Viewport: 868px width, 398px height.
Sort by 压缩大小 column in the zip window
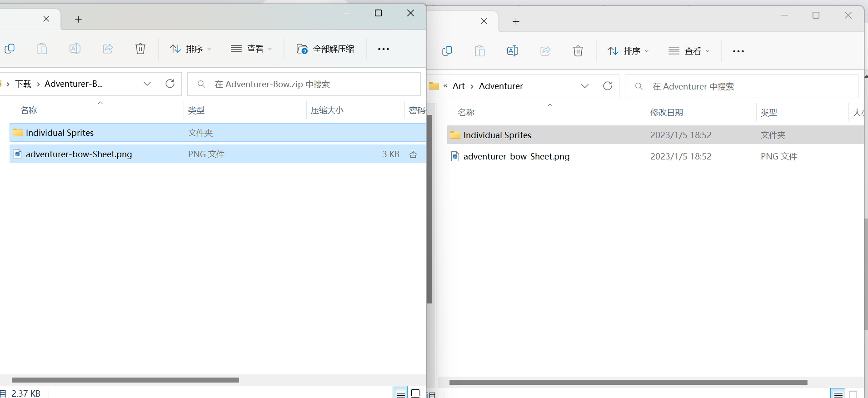coord(327,110)
